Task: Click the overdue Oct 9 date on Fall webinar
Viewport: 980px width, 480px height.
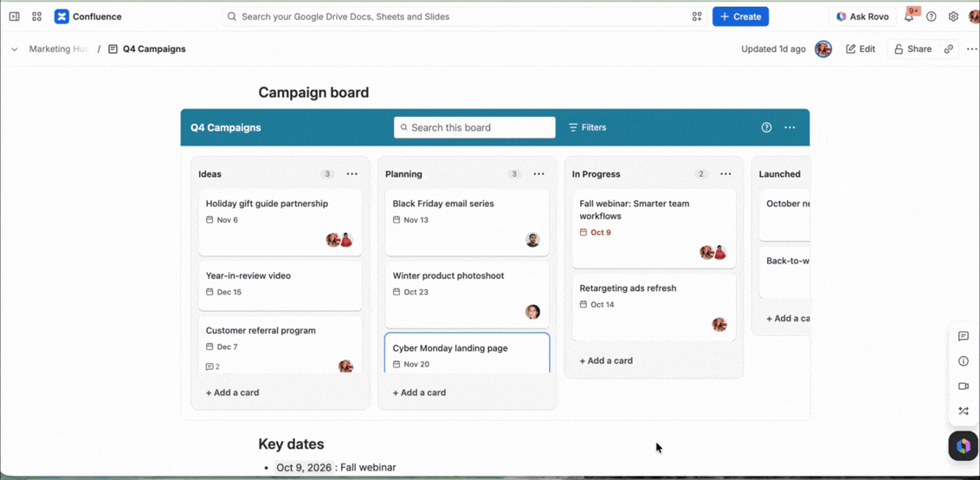Action: 595,232
